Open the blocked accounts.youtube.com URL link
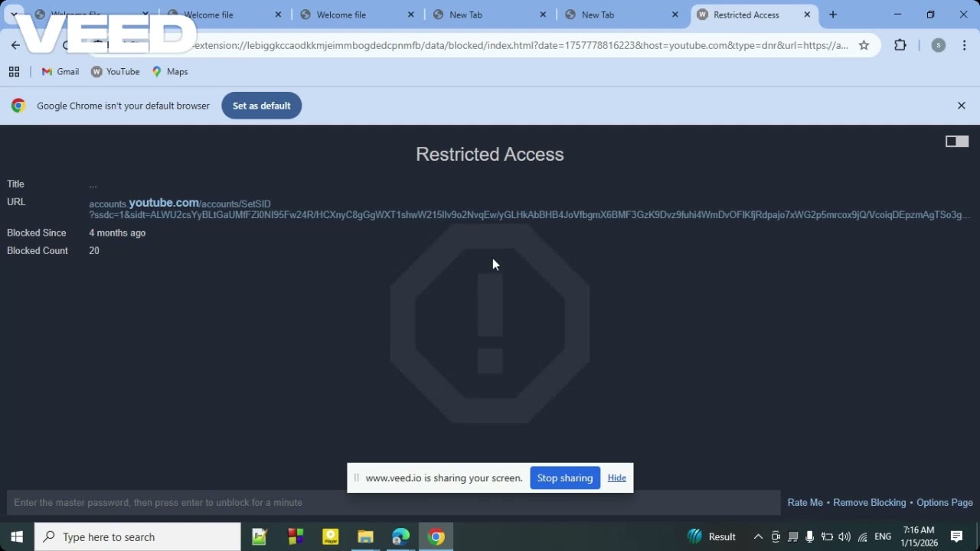The height and width of the screenshot is (551, 980). tap(528, 209)
